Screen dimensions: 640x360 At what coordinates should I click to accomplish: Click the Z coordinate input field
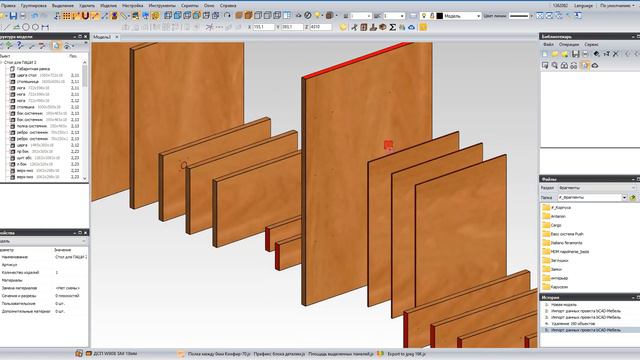pos(320,27)
